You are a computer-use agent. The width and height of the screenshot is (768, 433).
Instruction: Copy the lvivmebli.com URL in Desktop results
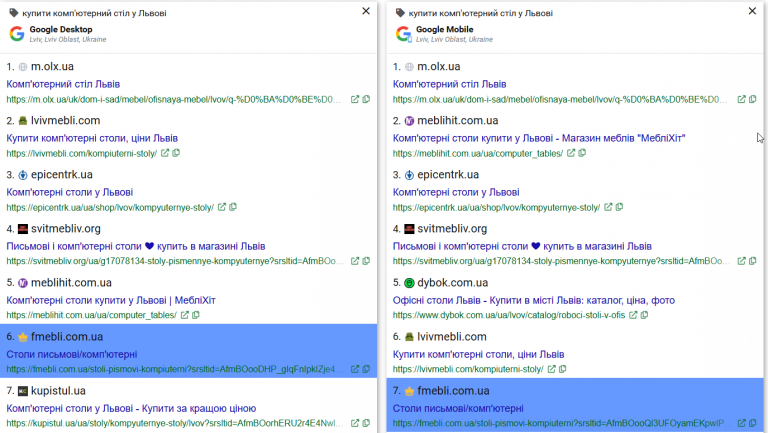tap(176, 153)
